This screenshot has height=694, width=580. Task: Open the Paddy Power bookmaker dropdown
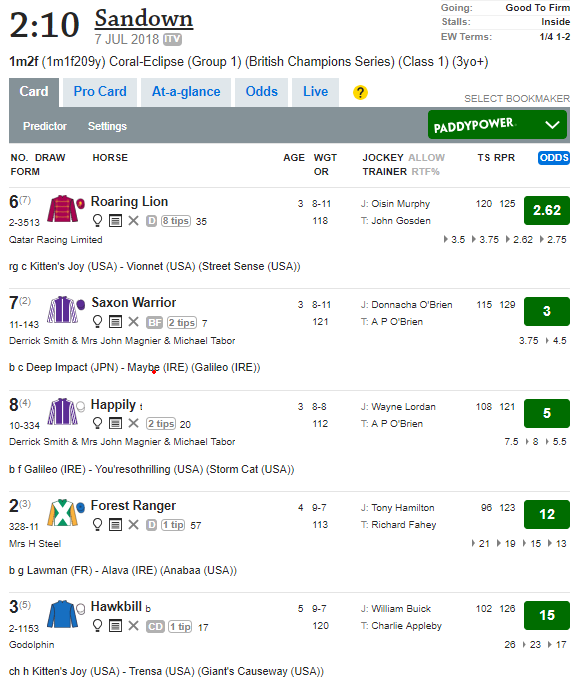tap(497, 125)
